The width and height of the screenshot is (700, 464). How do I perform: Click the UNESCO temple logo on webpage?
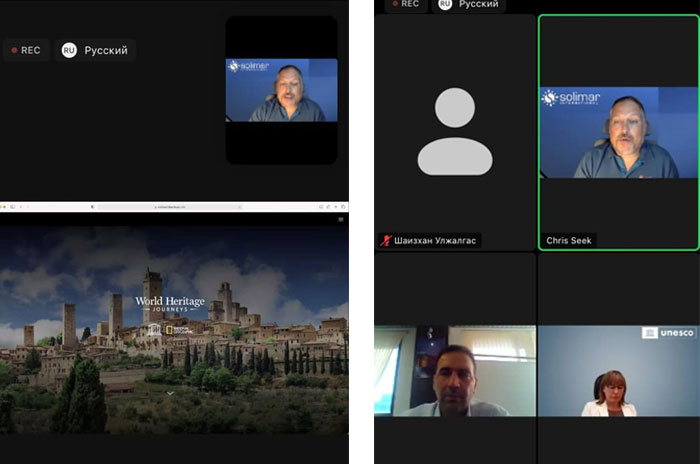155,330
